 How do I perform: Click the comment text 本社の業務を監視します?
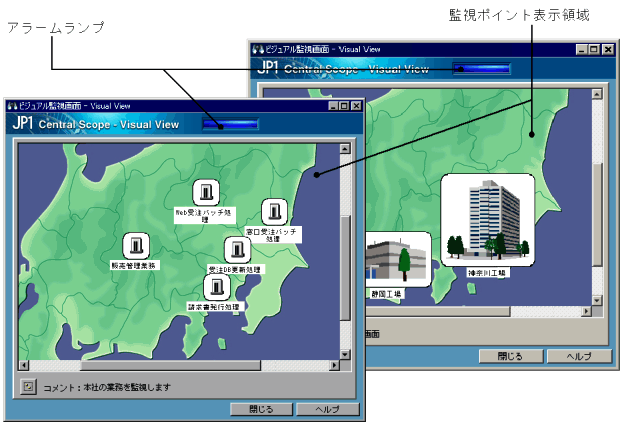(x=127, y=387)
